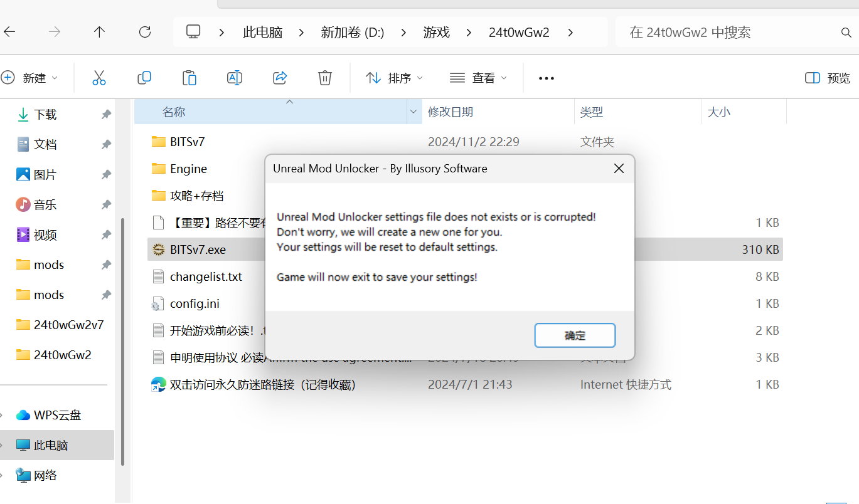The height and width of the screenshot is (504, 859).
Task: Click the BITSv7.exe application icon
Action: (x=158, y=249)
